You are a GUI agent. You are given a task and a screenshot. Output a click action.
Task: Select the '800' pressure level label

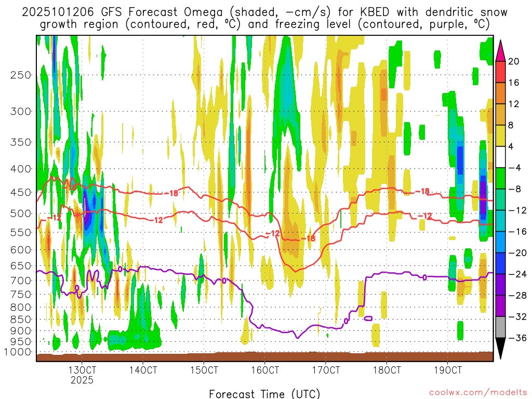pyautogui.click(x=21, y=308)
